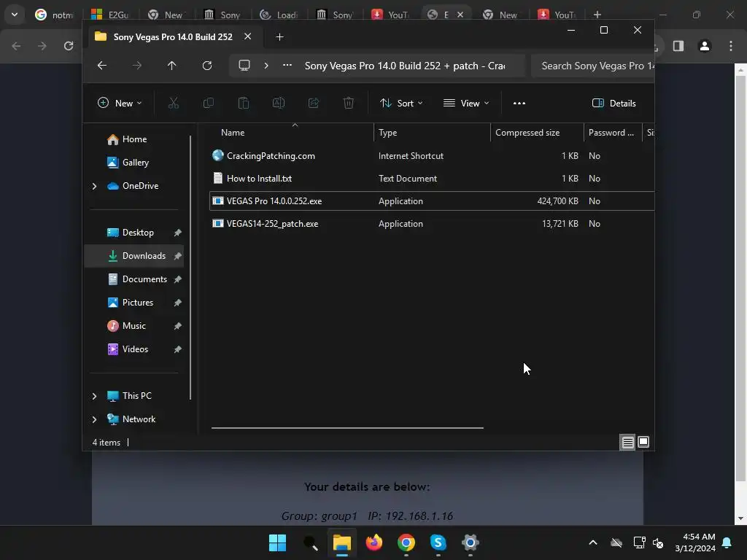Expand This PC tree node

94,396
